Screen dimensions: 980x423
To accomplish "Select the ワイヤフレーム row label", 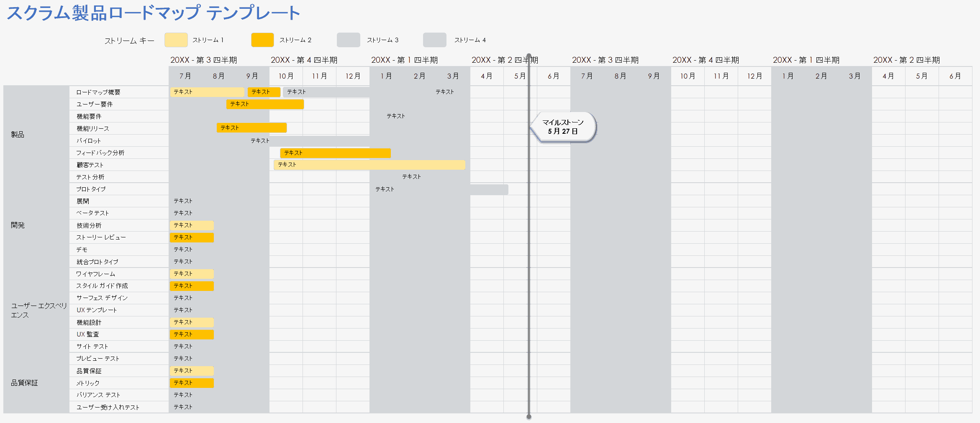I will (x=95, y=274).
